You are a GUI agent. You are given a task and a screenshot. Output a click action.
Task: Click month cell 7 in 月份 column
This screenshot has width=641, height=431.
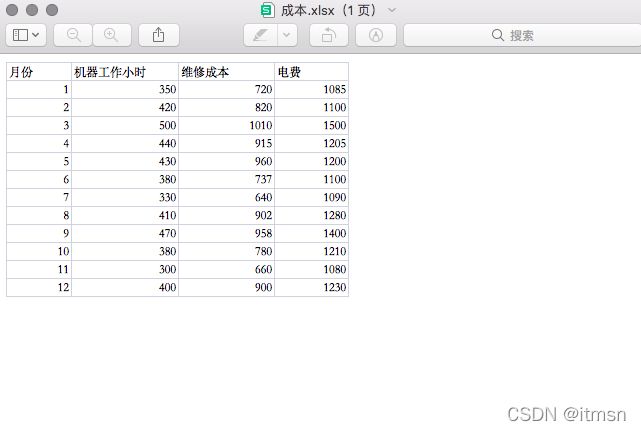point(39,198)
